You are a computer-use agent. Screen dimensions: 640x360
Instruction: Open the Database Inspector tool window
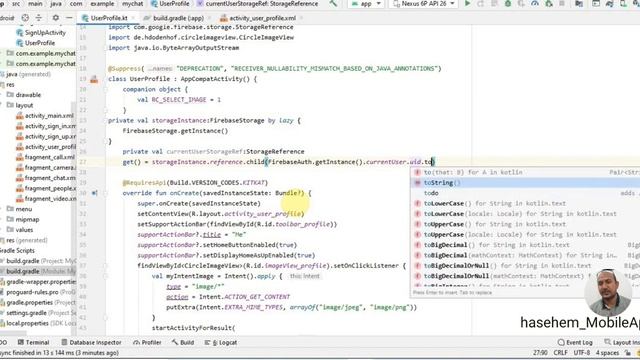pos(91,342)
